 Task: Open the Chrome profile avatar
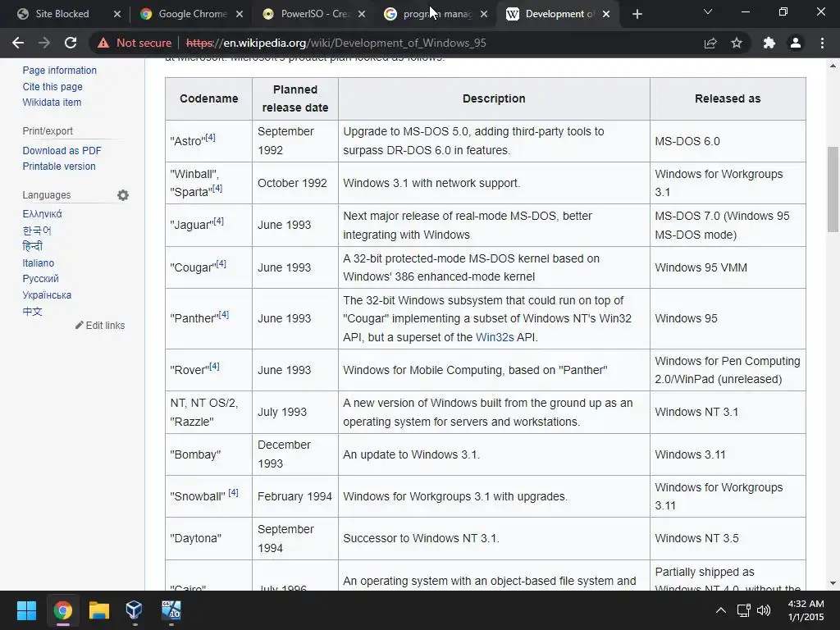point(796,43)
